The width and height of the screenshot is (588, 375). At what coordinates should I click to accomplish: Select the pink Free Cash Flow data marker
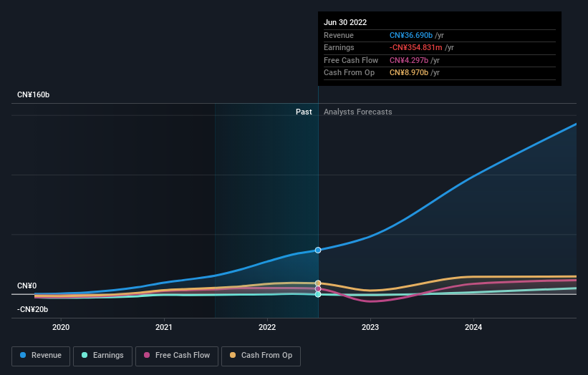[x=318, y=289]
